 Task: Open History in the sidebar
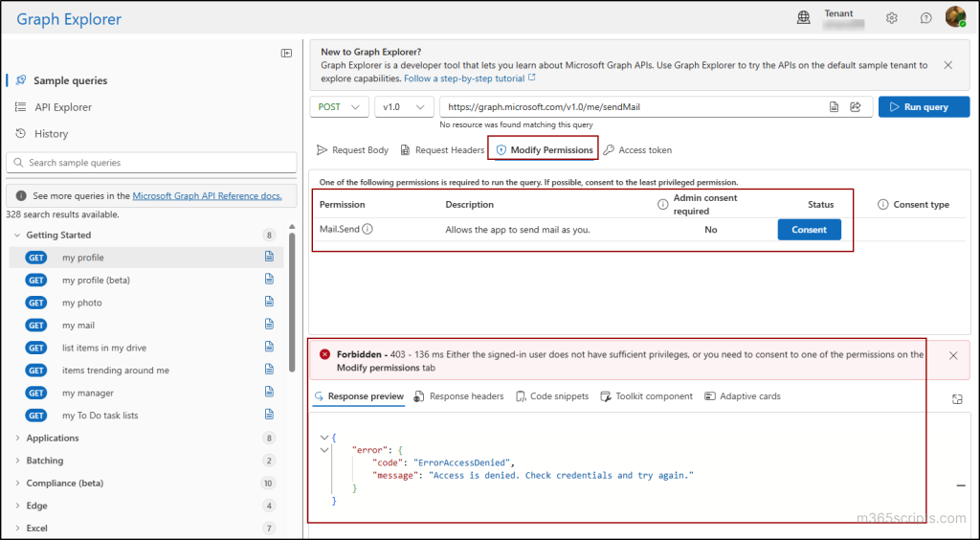click(x=41, y=133)
